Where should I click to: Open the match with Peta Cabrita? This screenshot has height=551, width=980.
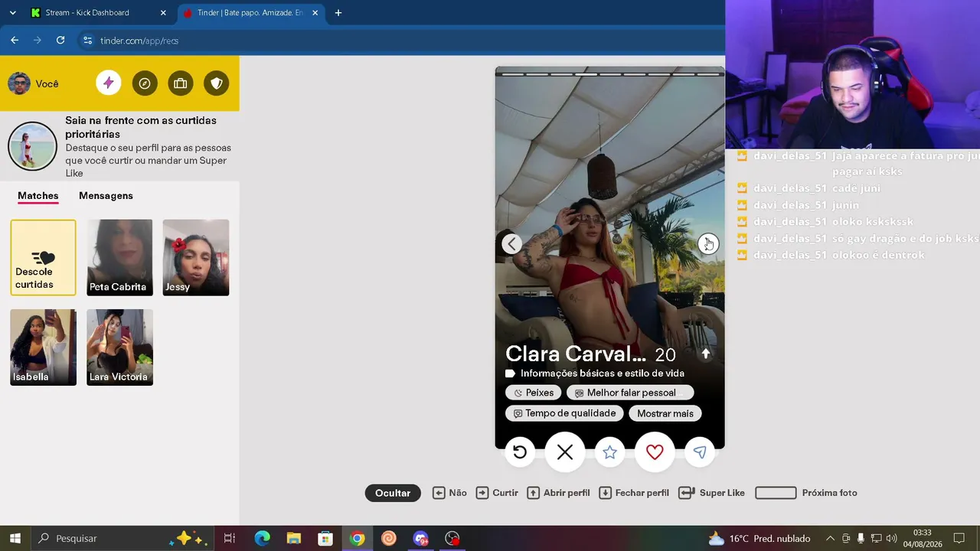(119, 257)
